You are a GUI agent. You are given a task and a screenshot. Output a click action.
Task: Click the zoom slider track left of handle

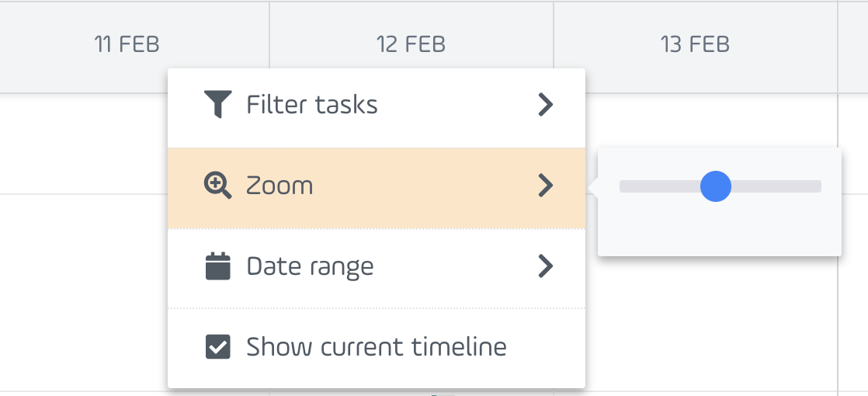[660, 186]
